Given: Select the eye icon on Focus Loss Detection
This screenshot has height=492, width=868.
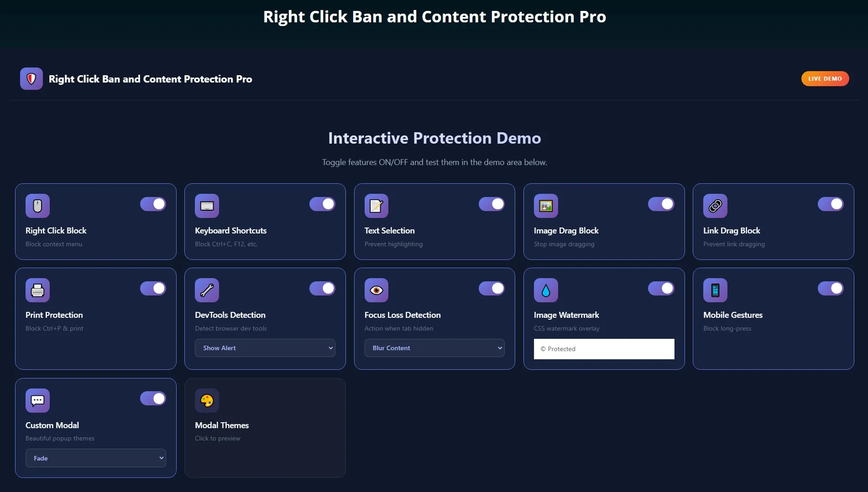Looking at the screenshot, I should tap(376, 290).
